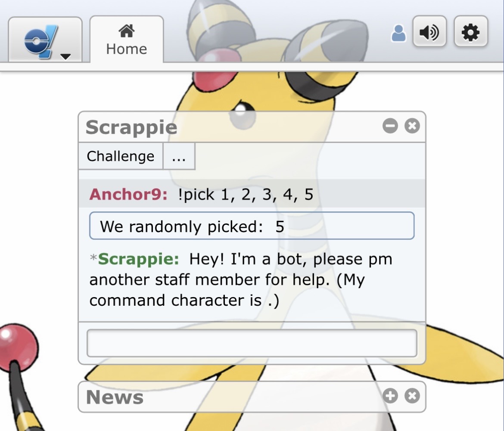Click the house icon above Home
The image size is (504, 431).
(126, 31)
